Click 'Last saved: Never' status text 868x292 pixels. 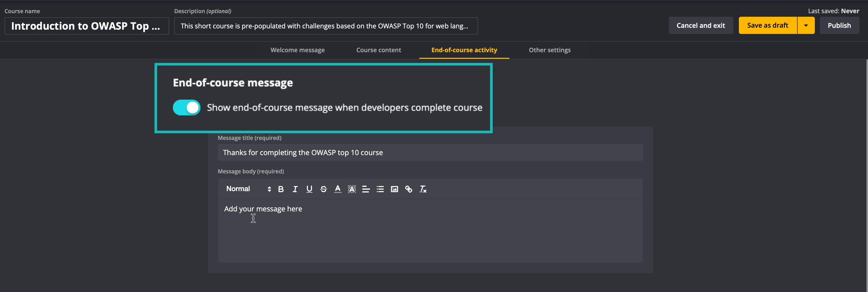pos(833,11)
